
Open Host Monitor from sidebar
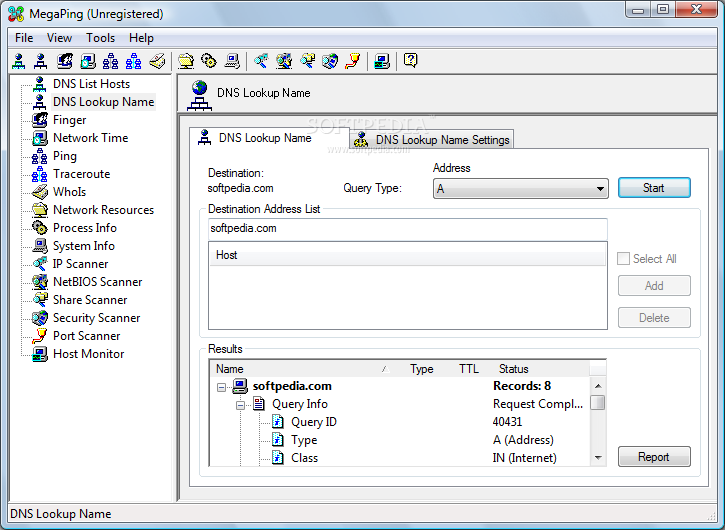[x=88, y=354]
